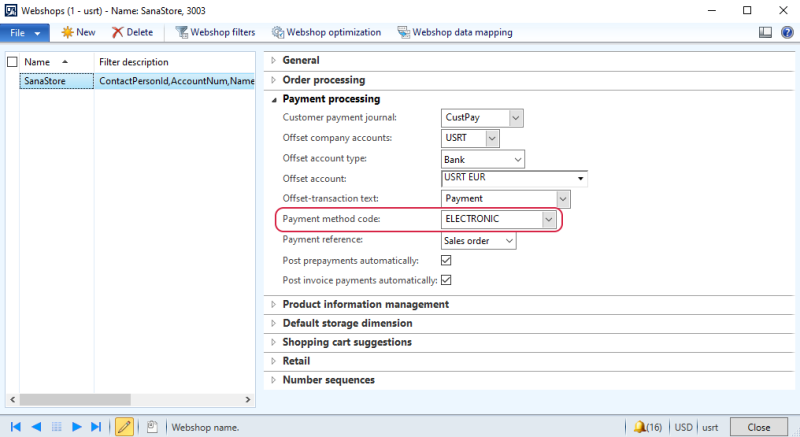
Task: Tick the select-all checkbox in grid header
Action: 12,62
